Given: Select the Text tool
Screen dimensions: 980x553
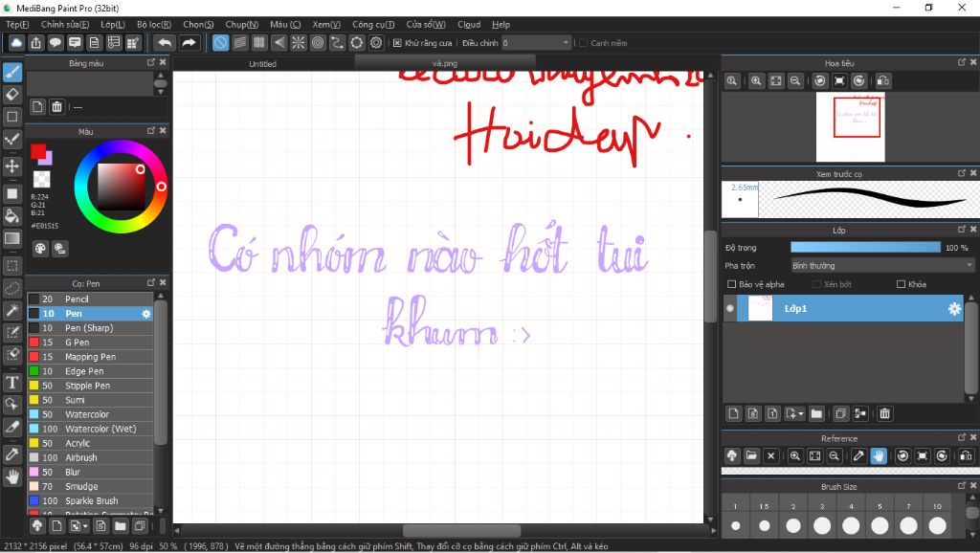Looking at the screenshot, I should coord(11,382).
